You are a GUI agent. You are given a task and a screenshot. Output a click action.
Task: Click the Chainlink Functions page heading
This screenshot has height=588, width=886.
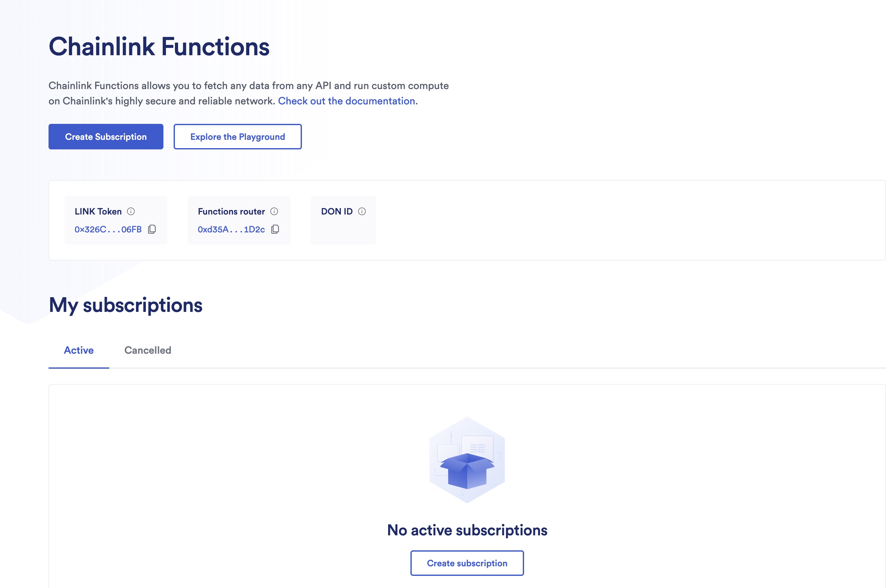tap(159, 46)
